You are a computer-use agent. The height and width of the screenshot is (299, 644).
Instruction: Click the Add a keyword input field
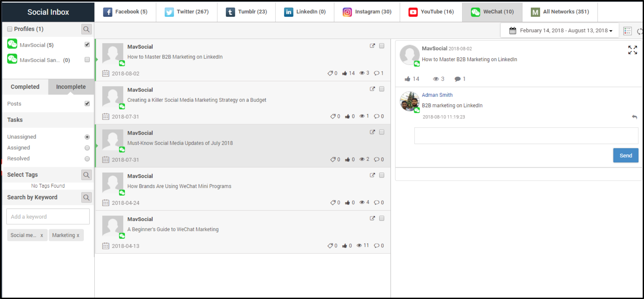coord(48,217)
